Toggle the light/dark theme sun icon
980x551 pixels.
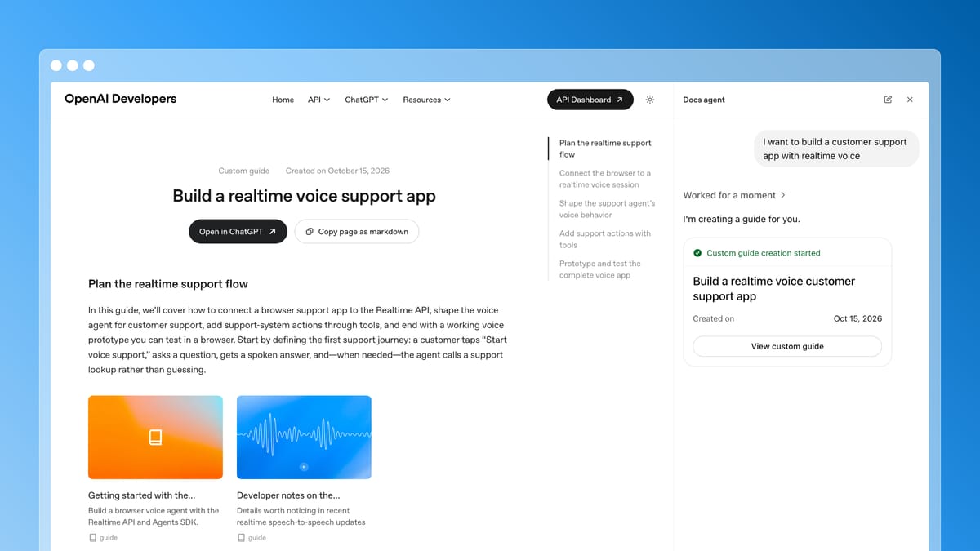[x=650, y=100]
